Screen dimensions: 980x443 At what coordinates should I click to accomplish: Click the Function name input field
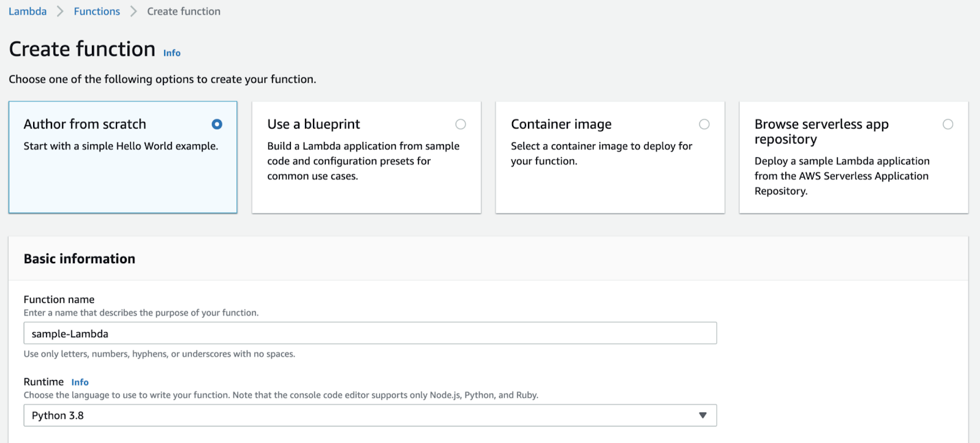point(370,333)
